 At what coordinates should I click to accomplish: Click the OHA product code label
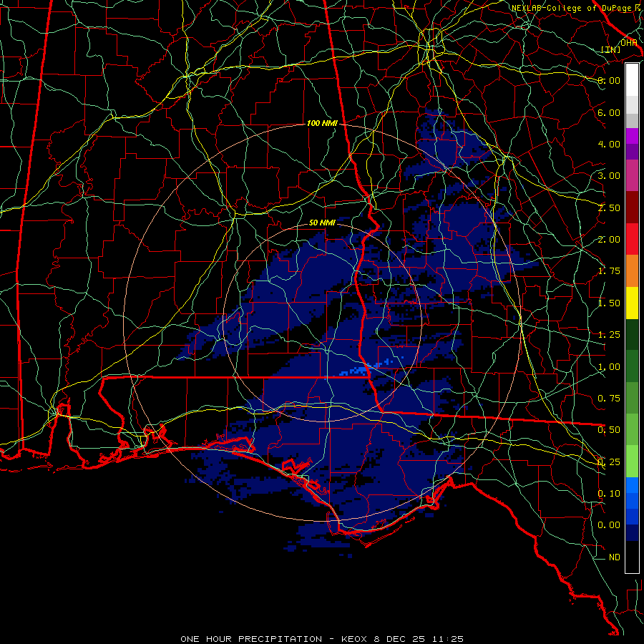tap(629, 42)
